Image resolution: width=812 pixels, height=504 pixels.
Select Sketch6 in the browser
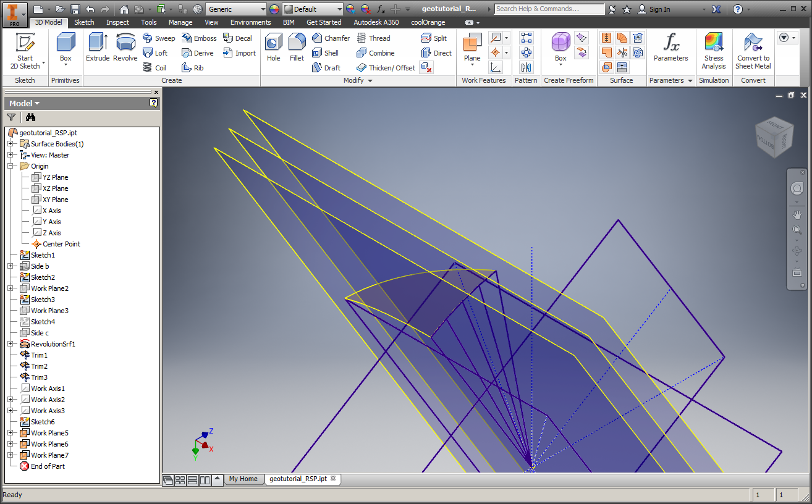point(37,422)
